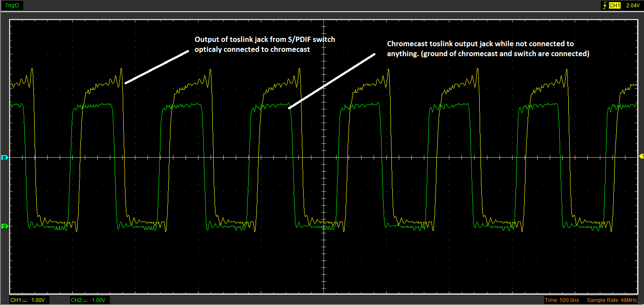The image size is (644, 305).
Task: Click the CH1 label in status bar
Action: (16, 300)
